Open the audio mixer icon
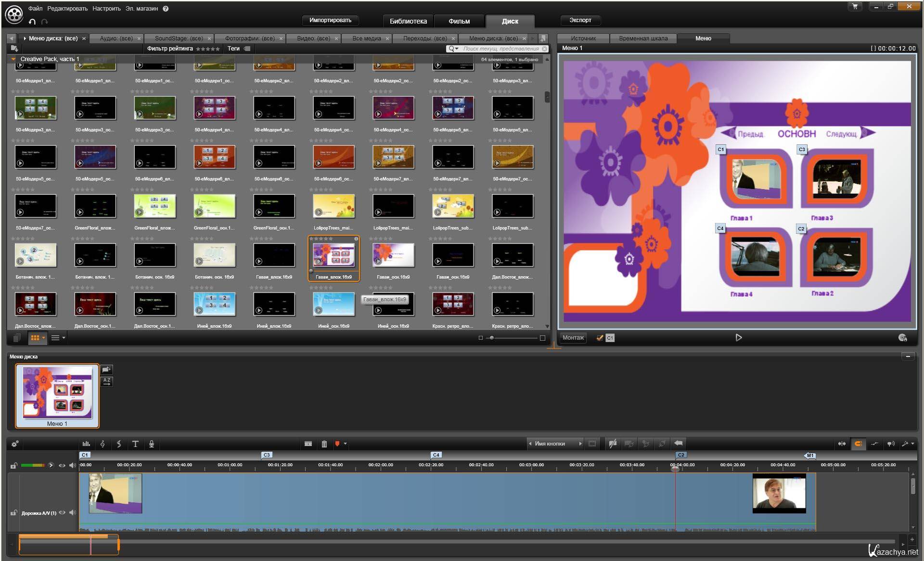The image size is (924, 561). click(86, 444)
